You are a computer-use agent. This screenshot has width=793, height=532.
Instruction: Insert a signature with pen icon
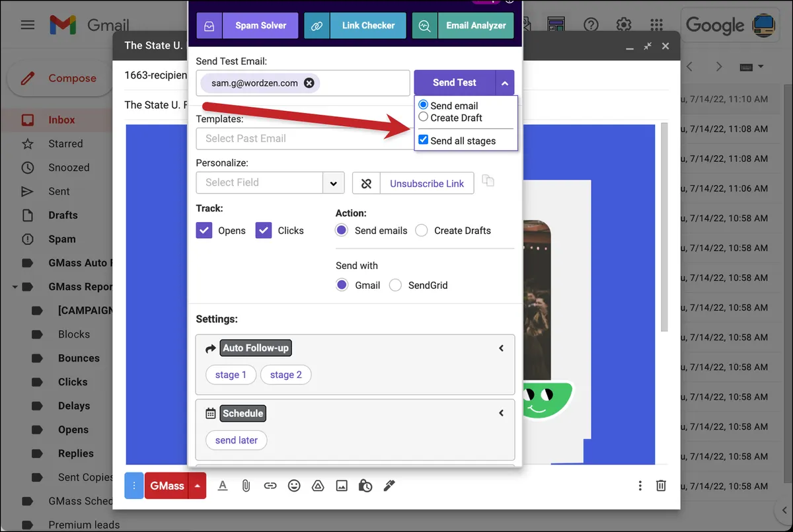tap(389, 486)
